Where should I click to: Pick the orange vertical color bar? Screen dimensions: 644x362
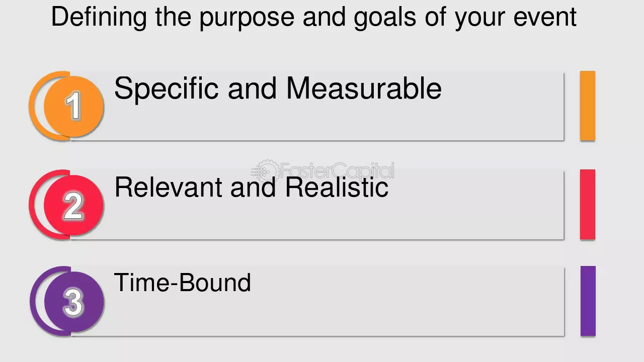[x=588, y=106]
